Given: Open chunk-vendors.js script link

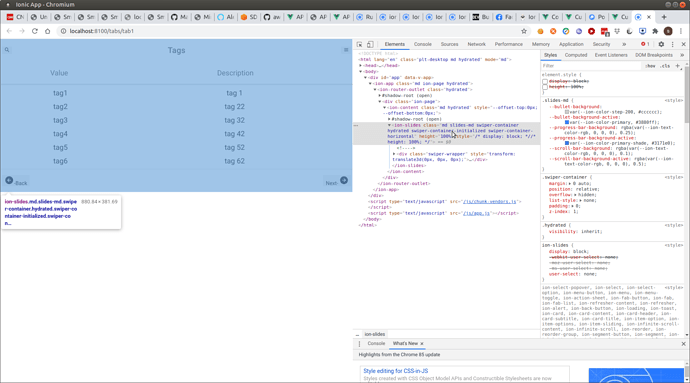Looking at the screenshot, I should coord(489,202).
